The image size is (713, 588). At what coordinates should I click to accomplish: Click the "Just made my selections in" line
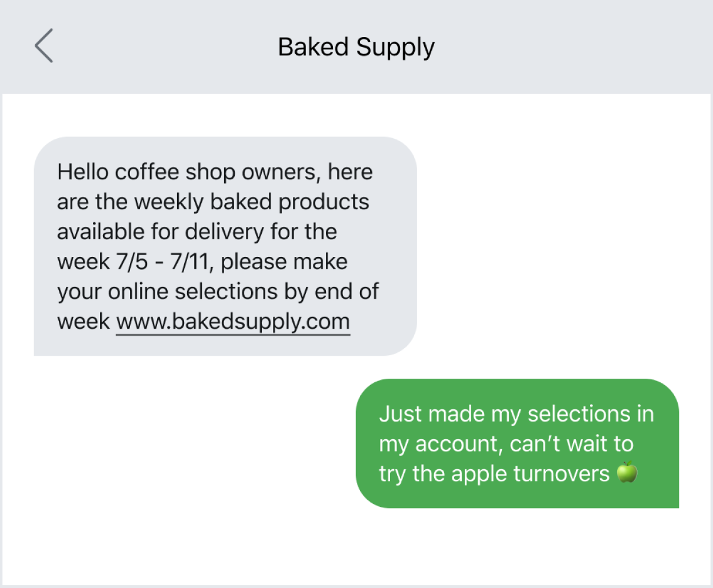click(516, 414)
